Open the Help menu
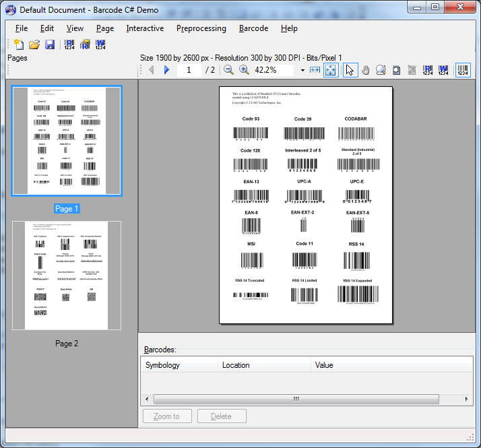The height and width of the screenshot is (448, 481). 289,28
